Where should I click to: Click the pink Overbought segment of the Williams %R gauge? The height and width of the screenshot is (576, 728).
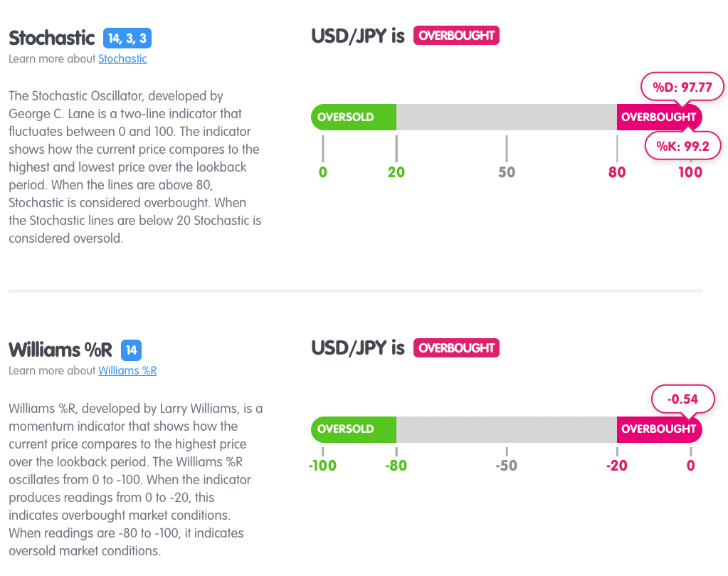point(658,429)
